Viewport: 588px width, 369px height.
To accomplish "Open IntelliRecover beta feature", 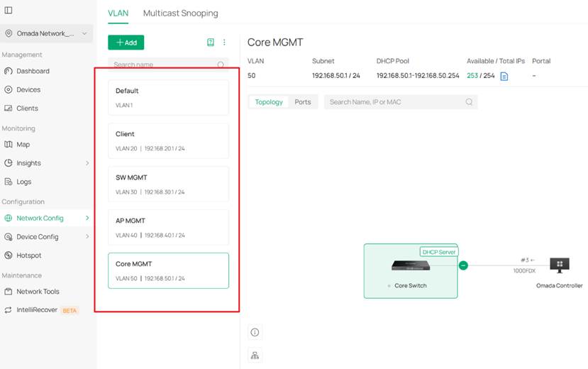I will (x=37, y=310).
